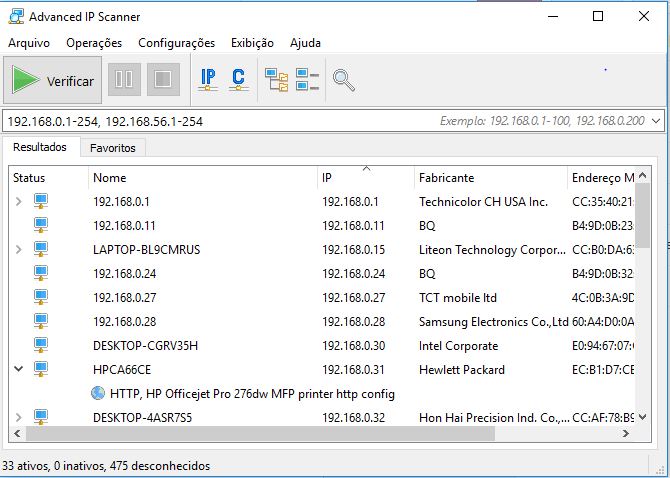Expand the 192.168.0.1 Technicolor row
This screenshot has height=478, width=670.
coord(18,201)
